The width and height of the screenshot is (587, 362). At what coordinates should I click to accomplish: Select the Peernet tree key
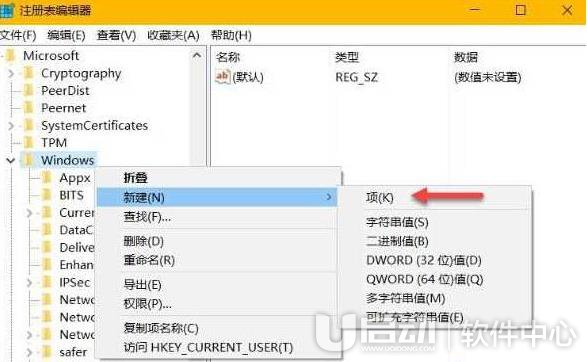coord(64,108)
